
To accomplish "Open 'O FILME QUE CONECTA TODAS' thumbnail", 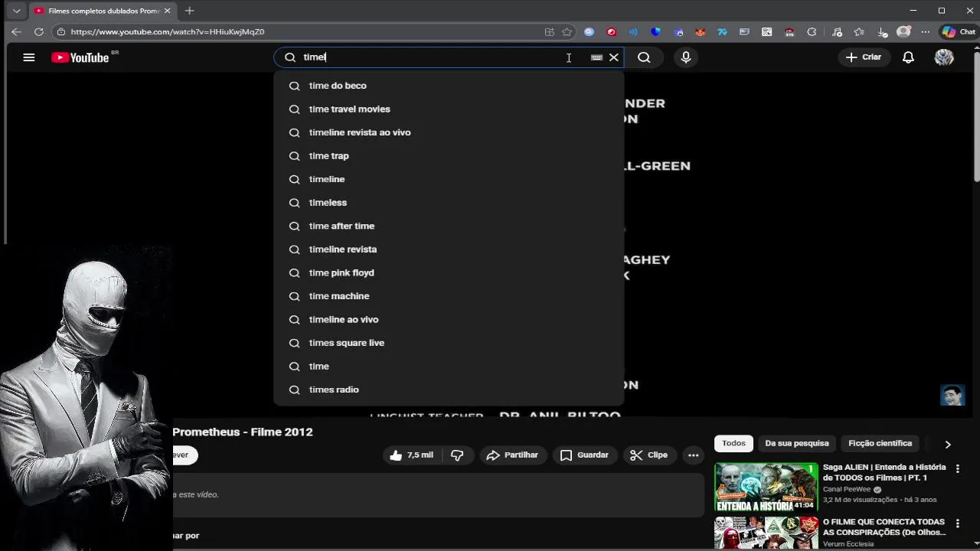I will [x=766, y=533].
